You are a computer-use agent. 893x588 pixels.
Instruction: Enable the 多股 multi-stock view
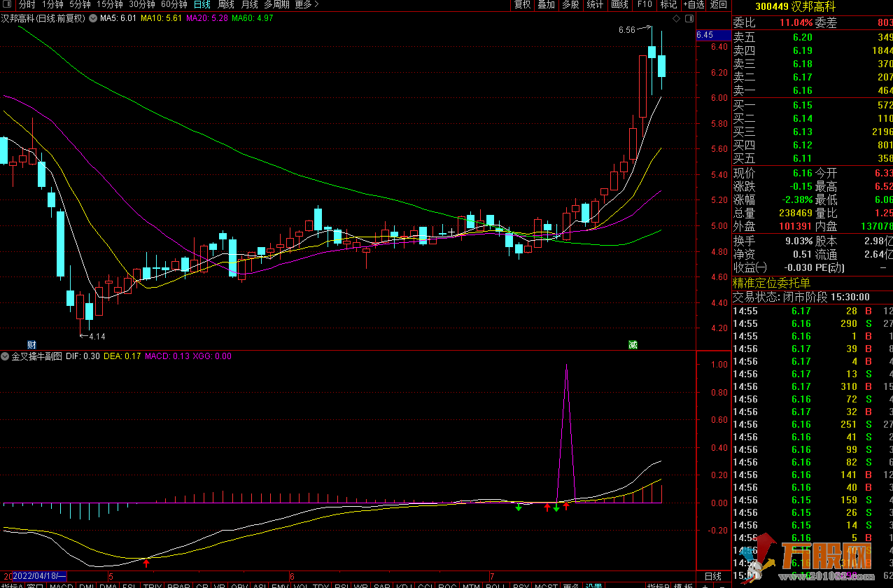[x=570, y=5]
